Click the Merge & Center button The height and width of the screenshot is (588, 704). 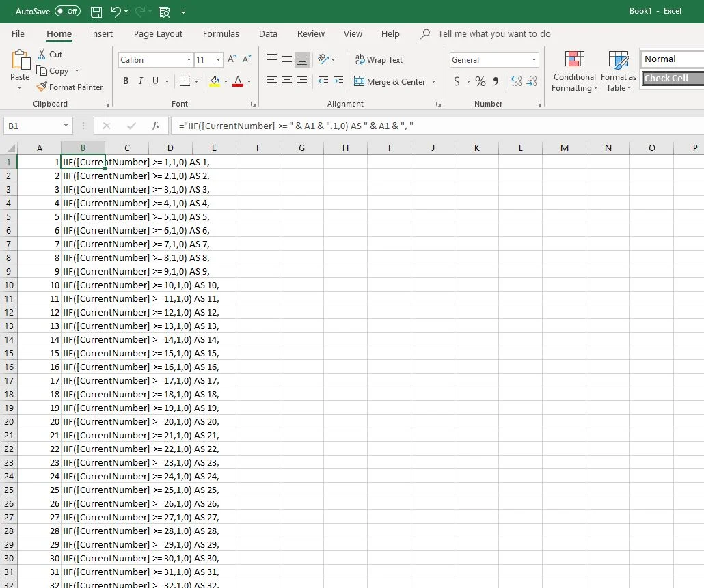(390, 82)
